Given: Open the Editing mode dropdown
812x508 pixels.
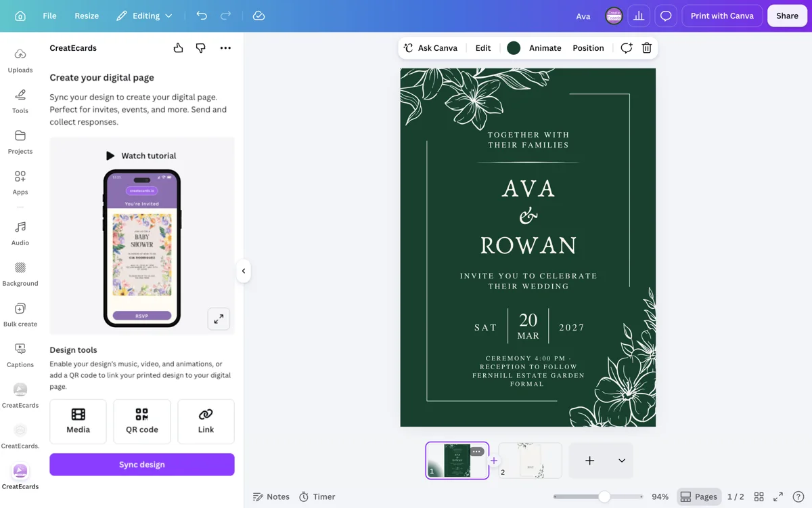Looking at the screenshot, I should 144,16.
